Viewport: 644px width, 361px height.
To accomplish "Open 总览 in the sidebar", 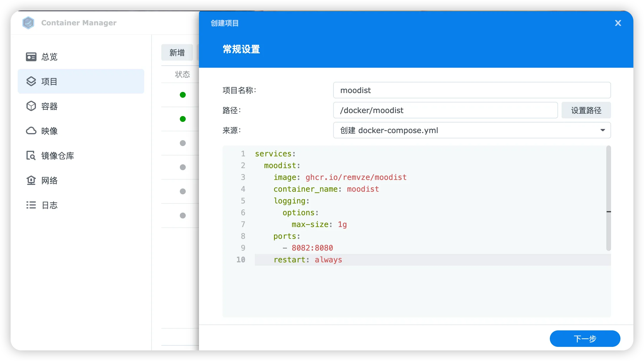I will coord(81,57).
